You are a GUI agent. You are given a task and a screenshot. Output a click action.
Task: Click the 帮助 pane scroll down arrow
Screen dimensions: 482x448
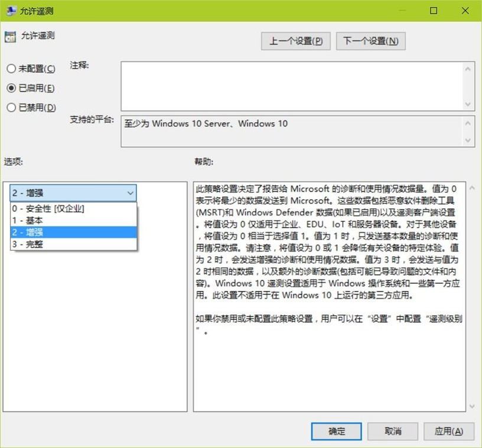(x=472, y=407)
